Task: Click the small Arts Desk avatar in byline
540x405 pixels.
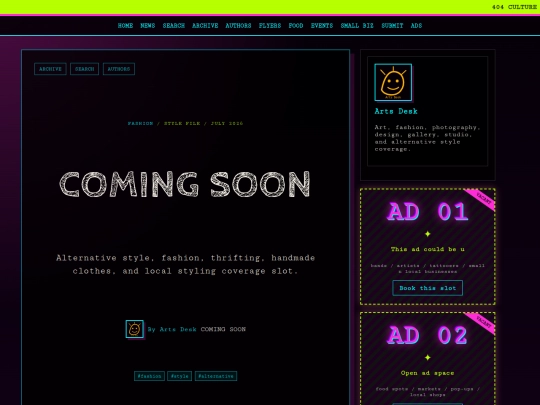Action: click(x=135, y=329)
